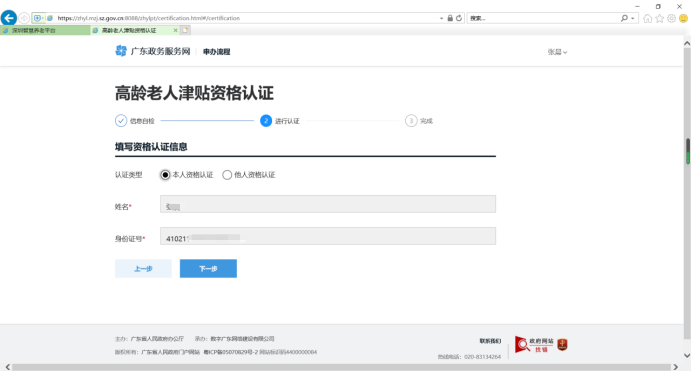The width and height of the screenshot is (692, 371).
Task: Click the 广东政务服务网 title text
Action: [x=160, y=52]
